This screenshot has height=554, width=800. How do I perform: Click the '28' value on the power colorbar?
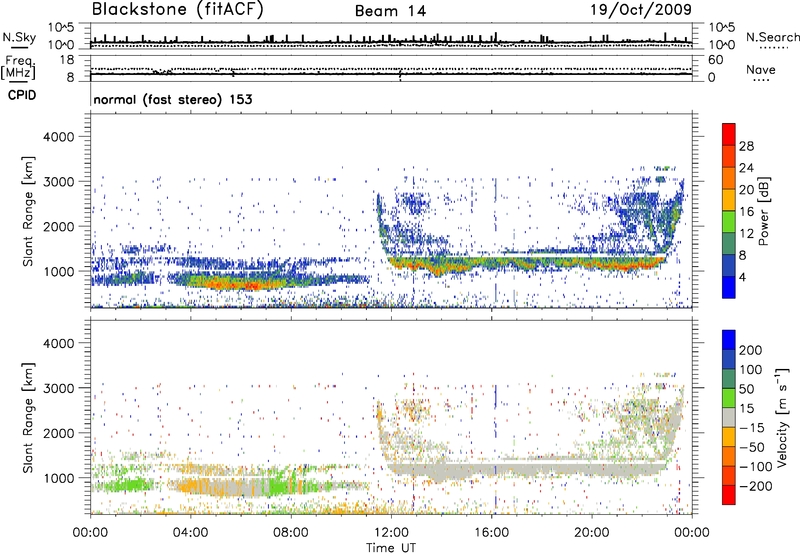pos(746,146)
